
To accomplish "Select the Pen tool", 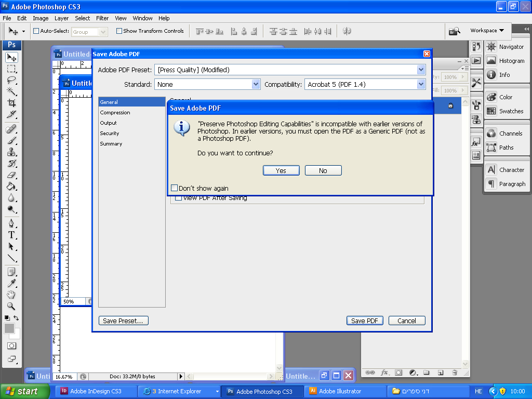I will click(11, 223).
